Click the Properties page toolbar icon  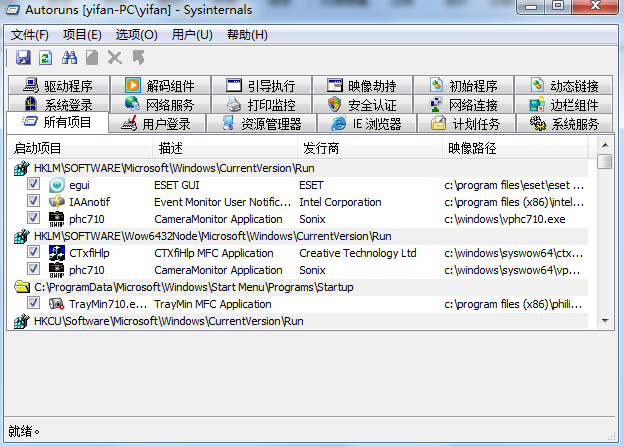pyautogui.click(x=92, y=58)
